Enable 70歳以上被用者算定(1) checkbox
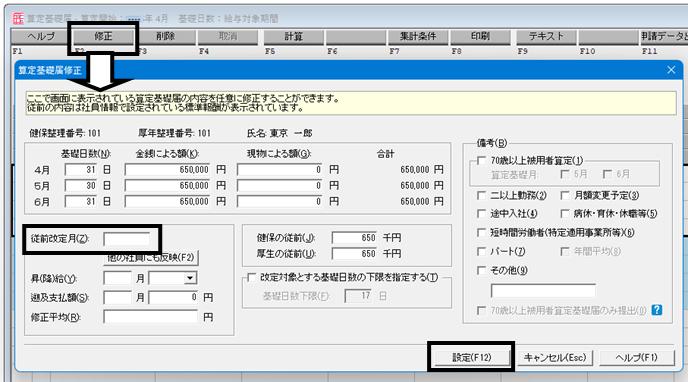 tap(481, 161)
